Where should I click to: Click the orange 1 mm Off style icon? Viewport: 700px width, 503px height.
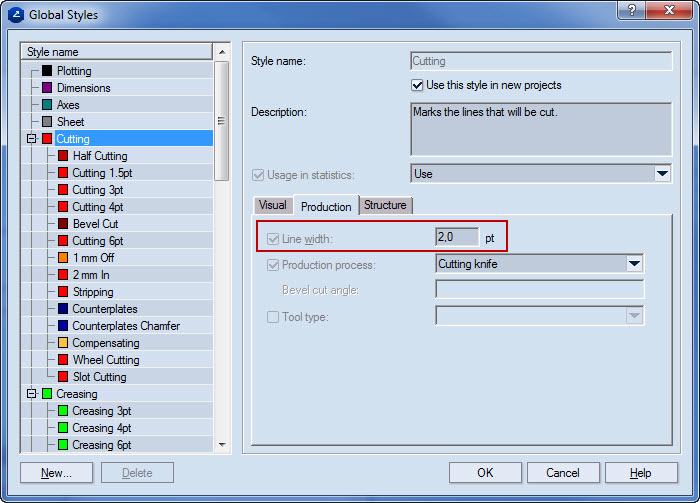[63, 258]
